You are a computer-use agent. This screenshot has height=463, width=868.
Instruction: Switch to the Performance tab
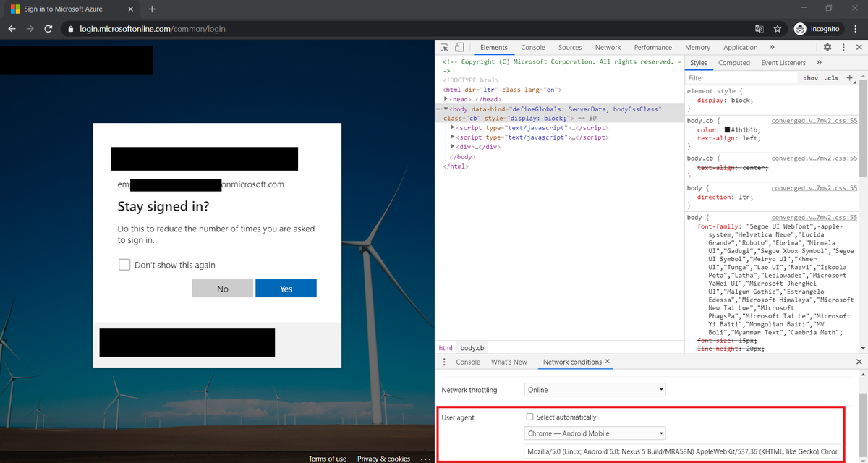pos(653,47)
